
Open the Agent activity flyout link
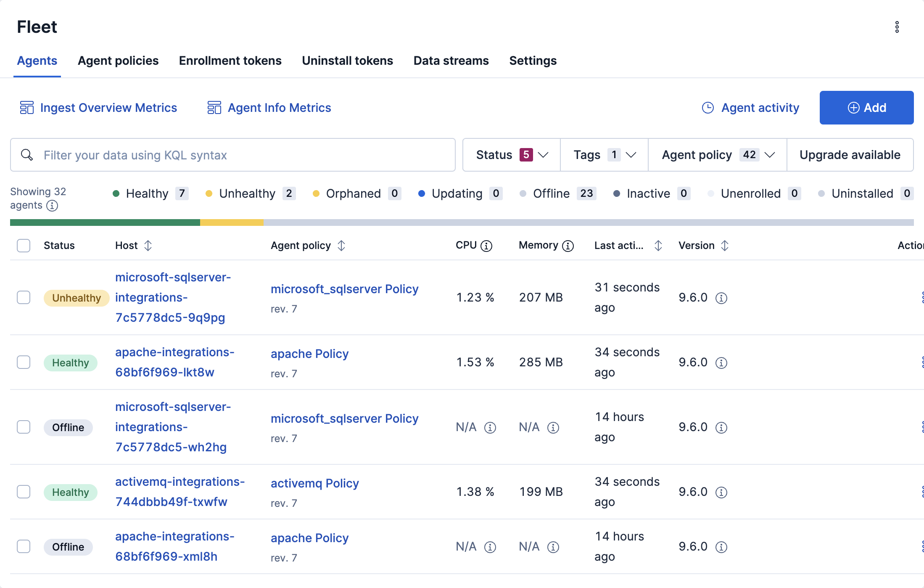coord(760,108)
